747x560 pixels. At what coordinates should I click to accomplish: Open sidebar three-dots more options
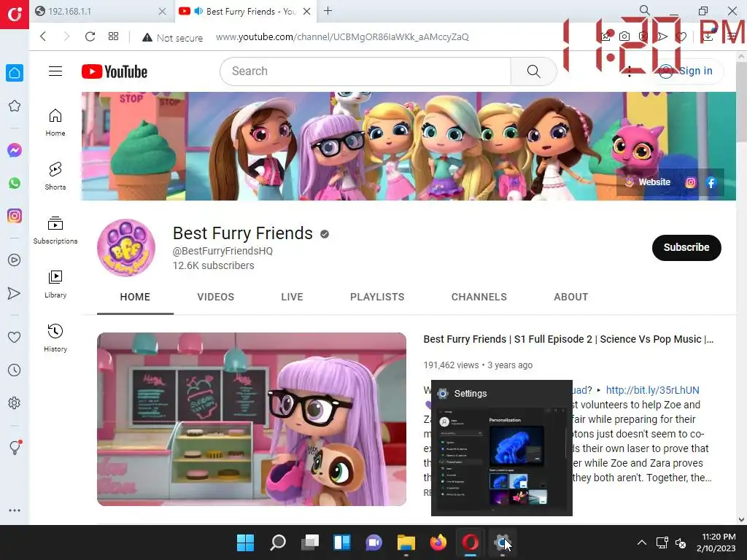click(x=15, y=510)
